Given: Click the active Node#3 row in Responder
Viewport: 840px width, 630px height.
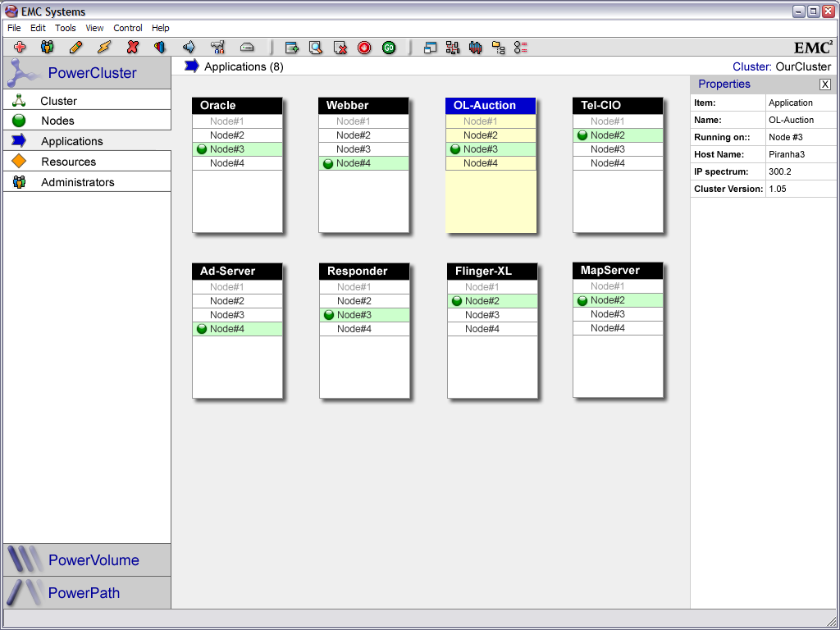Looking at the screenshot, I should 364,315.
